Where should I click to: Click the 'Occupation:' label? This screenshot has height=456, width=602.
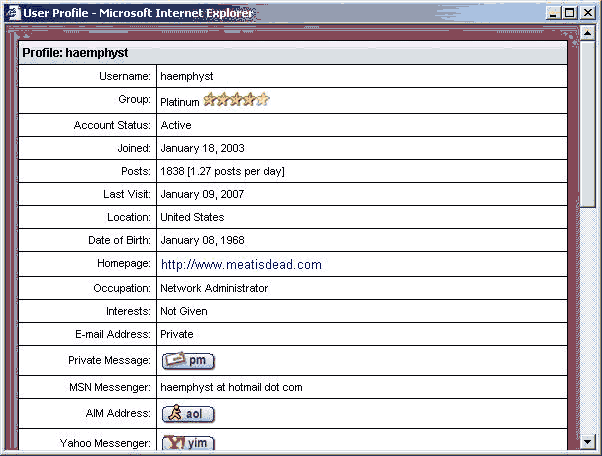(122, 288)
